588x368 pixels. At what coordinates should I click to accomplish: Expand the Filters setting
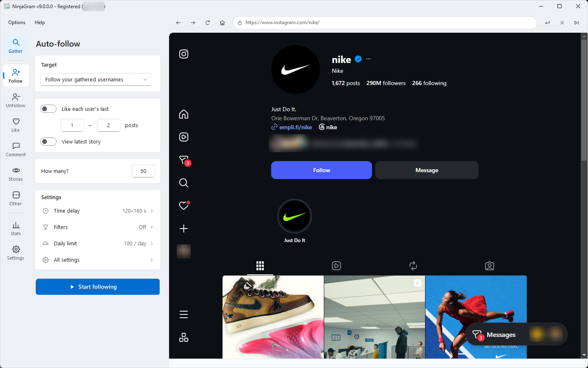tap(98, 227)
